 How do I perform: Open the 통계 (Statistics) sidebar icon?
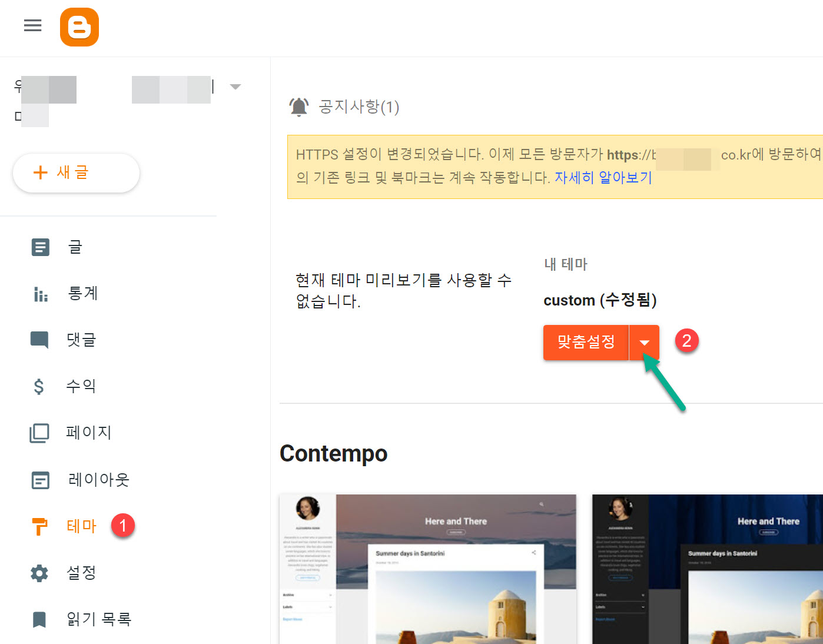(39, 293)
